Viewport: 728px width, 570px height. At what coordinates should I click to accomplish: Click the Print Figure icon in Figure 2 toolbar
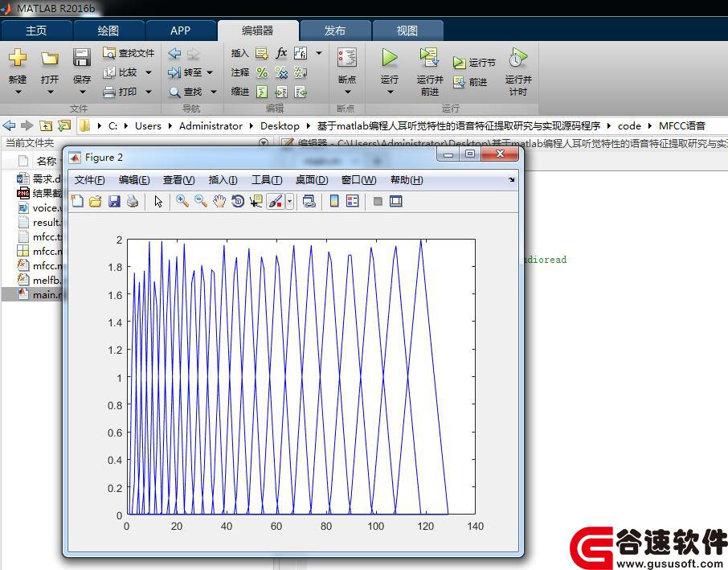pyautogui.click(x=133, y=201)
